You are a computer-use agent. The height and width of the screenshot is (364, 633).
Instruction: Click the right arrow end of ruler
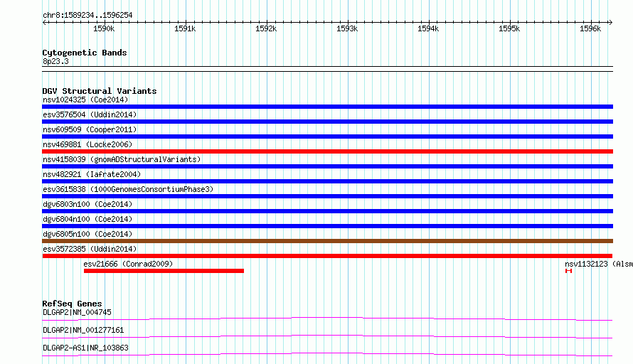pos(611,22)
